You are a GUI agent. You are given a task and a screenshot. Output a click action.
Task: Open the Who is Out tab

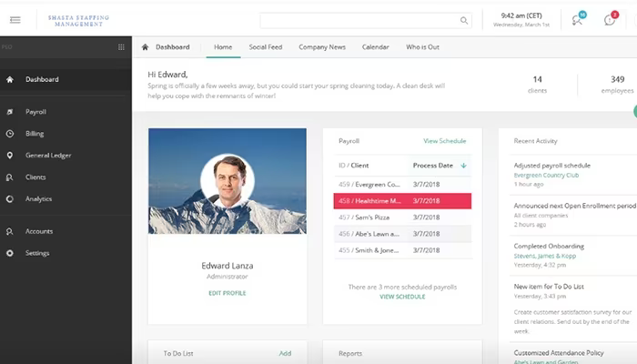click(422, 47)
